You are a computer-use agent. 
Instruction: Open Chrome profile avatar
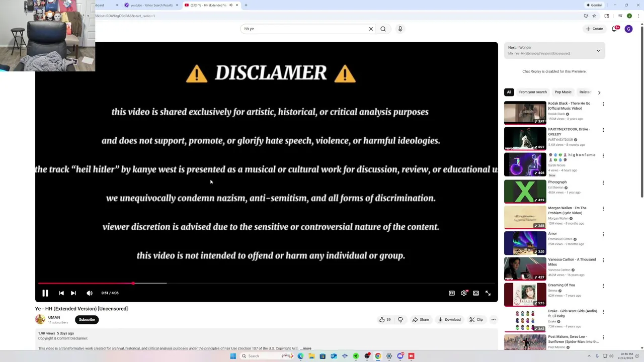coord(629,16)
